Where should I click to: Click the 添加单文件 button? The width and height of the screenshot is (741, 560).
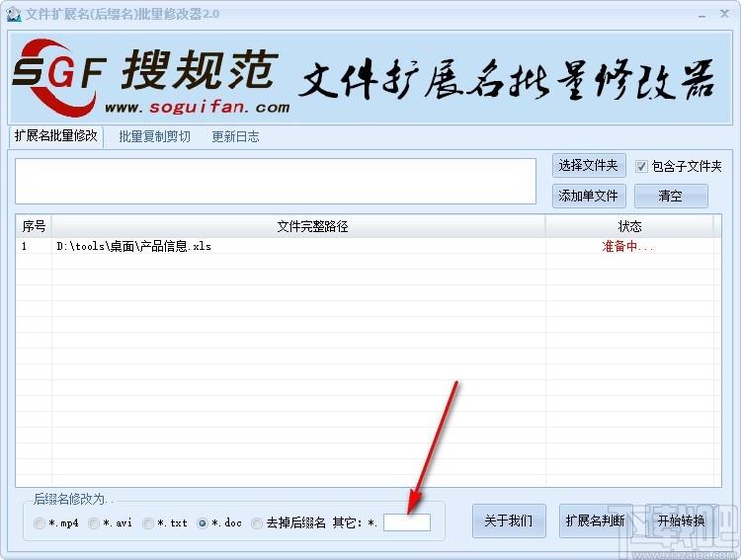pyautogui.click(x=589, y=196)
